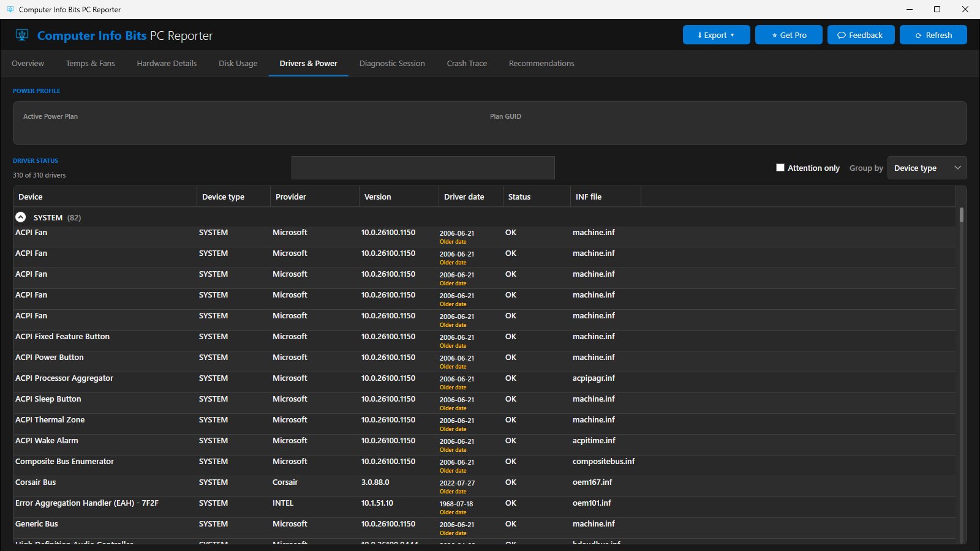Viewport: 980px width, 551px height.
Task: Open the Group by Device type dropdown
Action: click(x=927, y=168)
